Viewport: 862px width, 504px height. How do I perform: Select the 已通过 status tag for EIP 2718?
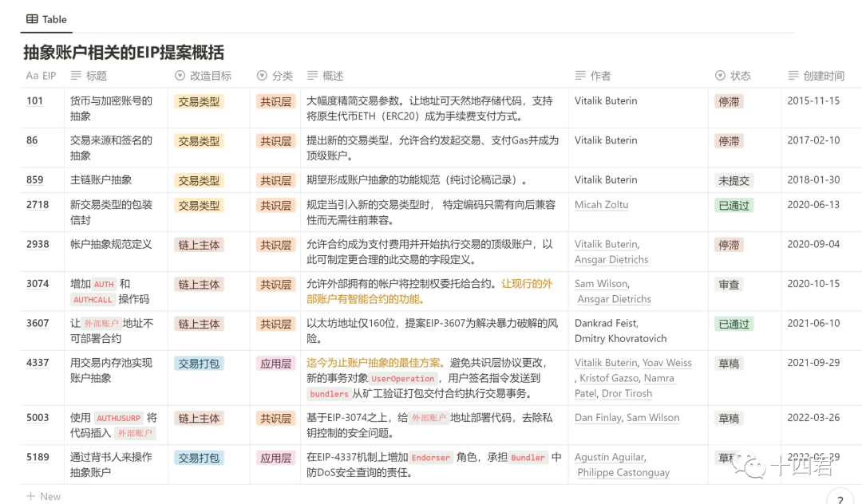733,206
